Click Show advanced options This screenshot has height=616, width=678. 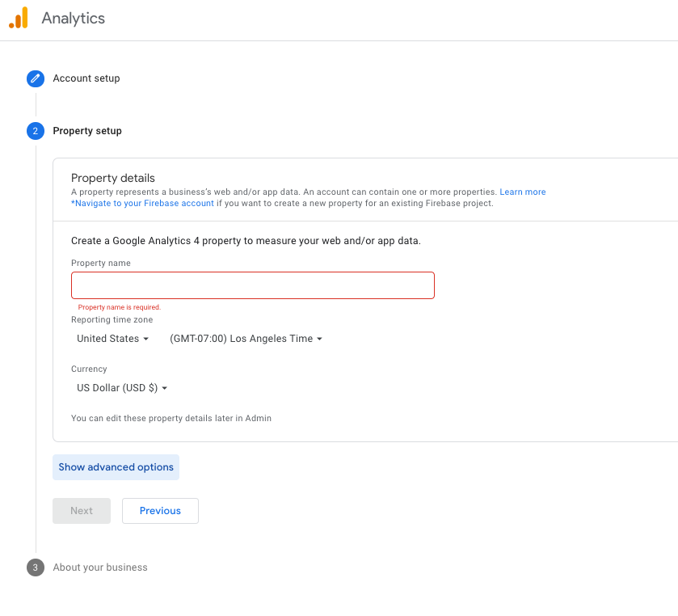point(116,467)
